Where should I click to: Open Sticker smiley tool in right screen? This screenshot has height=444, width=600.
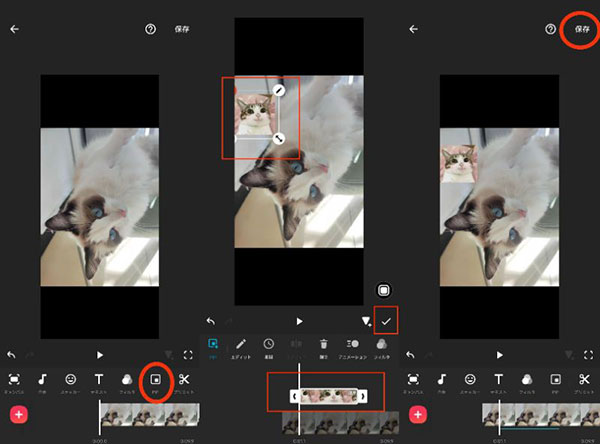[x=470, y=379]
